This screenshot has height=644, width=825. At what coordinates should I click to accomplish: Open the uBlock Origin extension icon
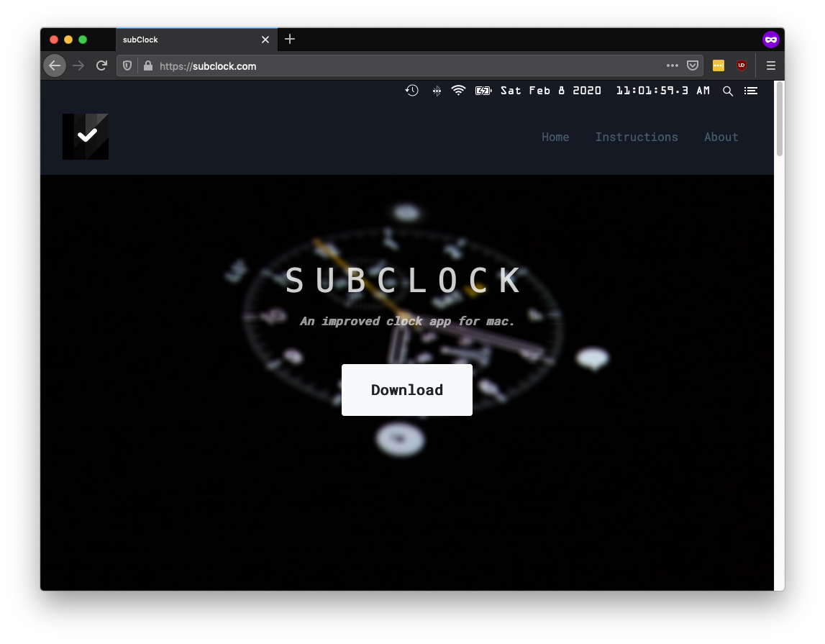742,65
